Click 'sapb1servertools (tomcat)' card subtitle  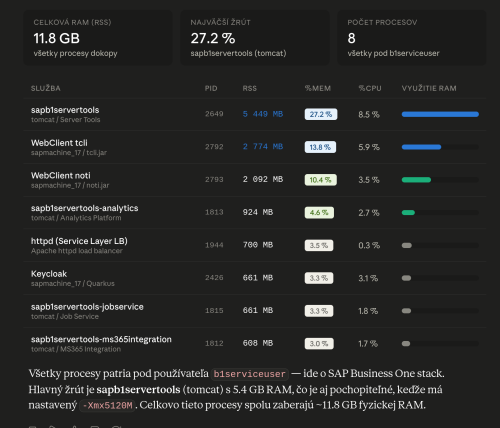pyautogui.click(x=238, y=53)
